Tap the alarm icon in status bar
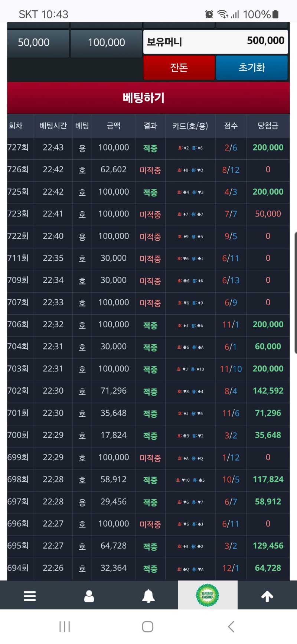 (x=209, y=14)
